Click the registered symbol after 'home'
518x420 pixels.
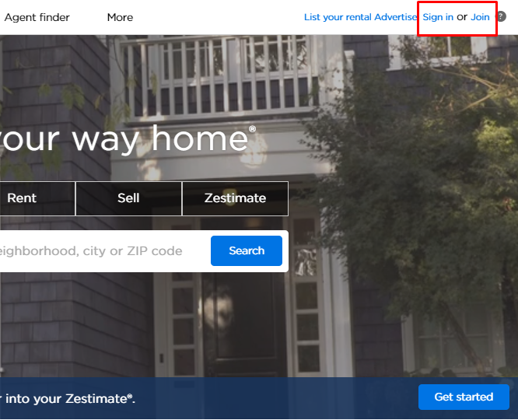pyautogui.click(x=252, y=129)
